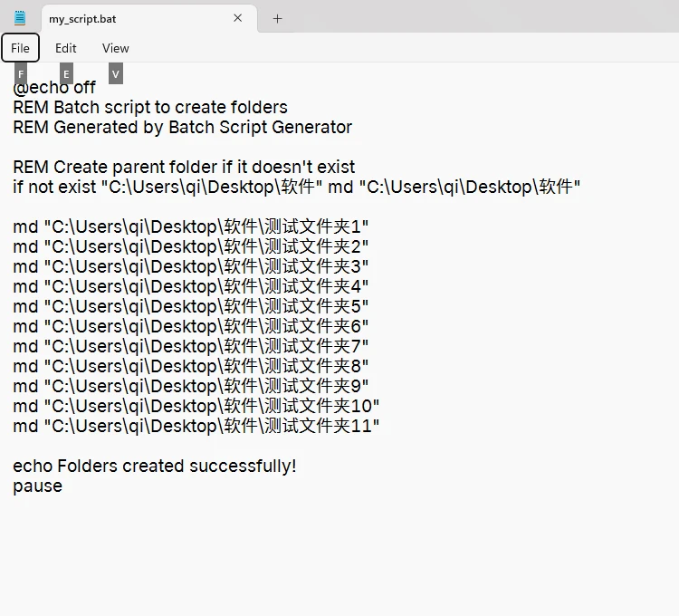Place cursor on the "pause" line
Screen dimensions: 679x616
tap(38, 486)
